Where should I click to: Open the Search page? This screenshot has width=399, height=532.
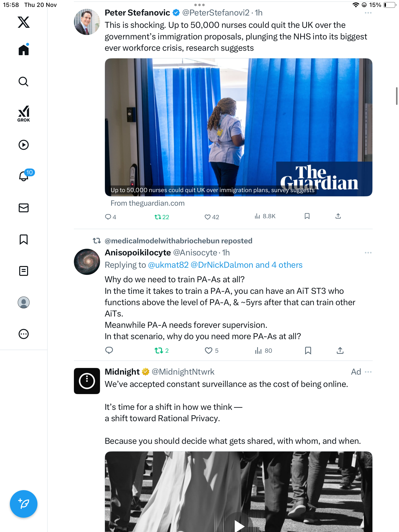(x=24, y=82)
